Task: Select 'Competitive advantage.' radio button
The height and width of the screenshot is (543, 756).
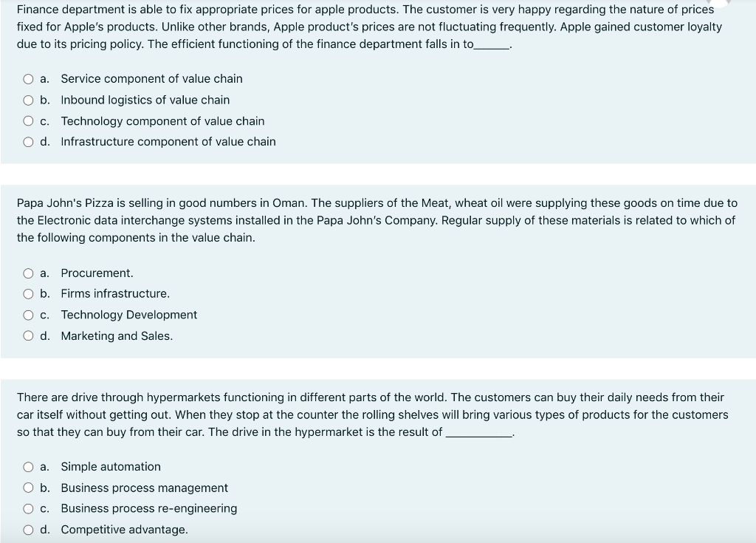Action: tap(29, 530)
